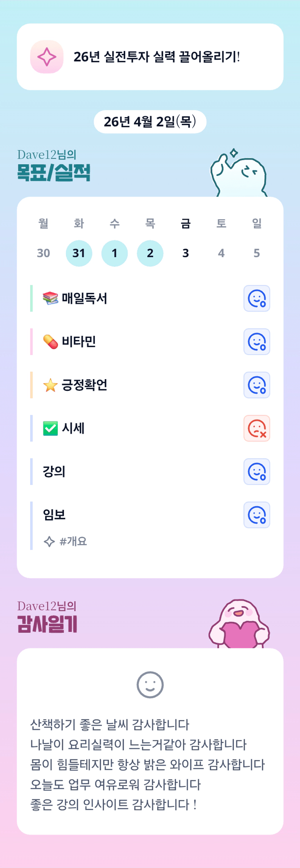Screen dimensions: 300x868
Task: Click the pink sparkle goal icon
Action: click(x=47, y=57)
